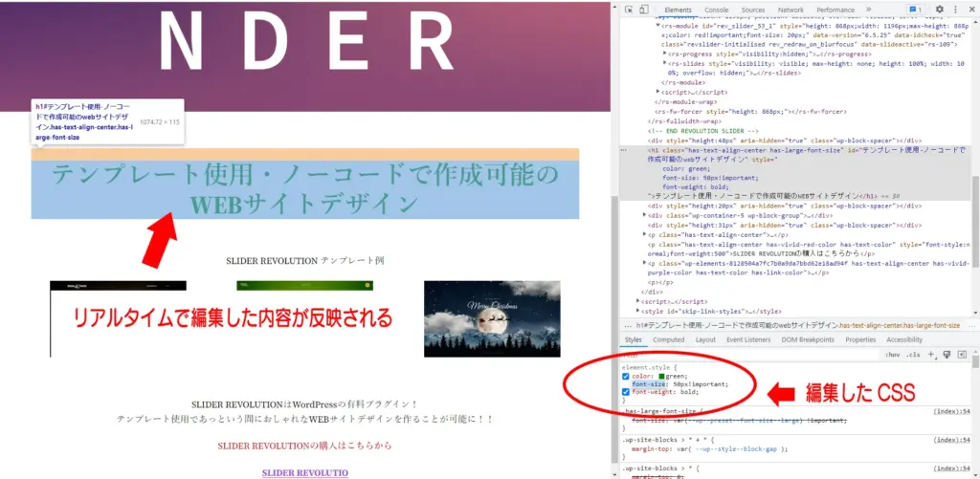Click the purple SLIDER REVOLUTIO link on the page
This screenshot has width=980, height=479.
click(304, 472)
